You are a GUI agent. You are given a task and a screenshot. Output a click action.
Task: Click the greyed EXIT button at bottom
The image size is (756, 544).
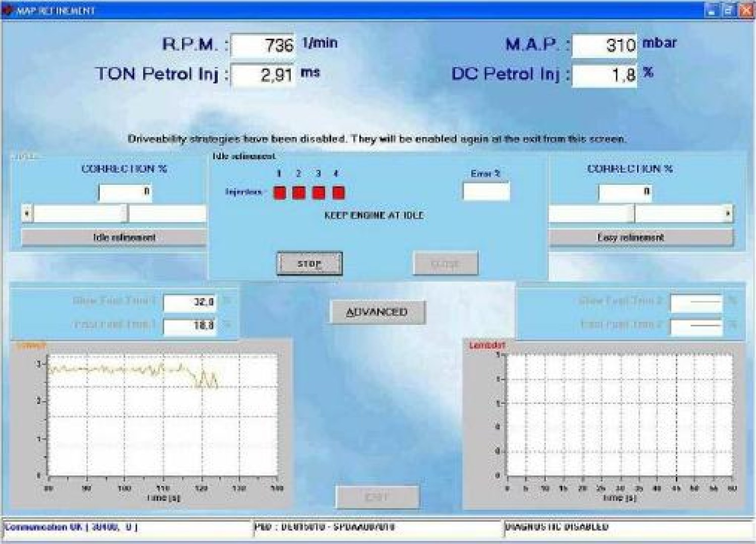(377, 497)
